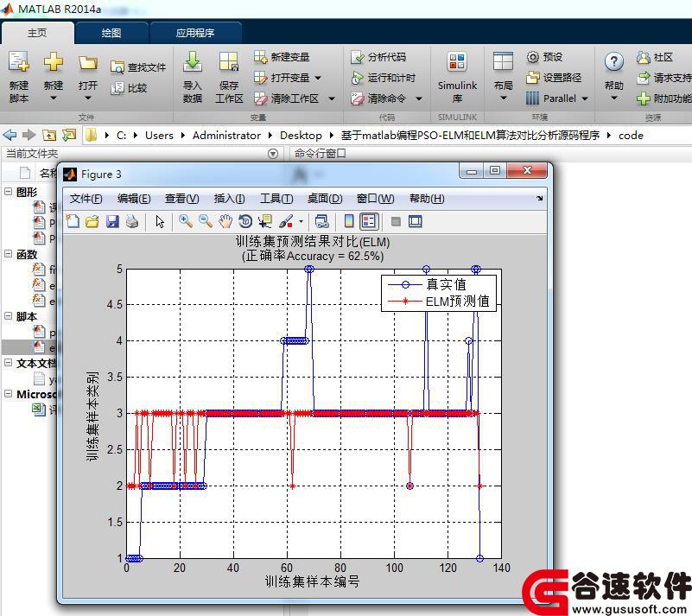Screen dimensions: 692x616
Task: Click the Show Plot Tools icon
Action: [x=416, y=221]
